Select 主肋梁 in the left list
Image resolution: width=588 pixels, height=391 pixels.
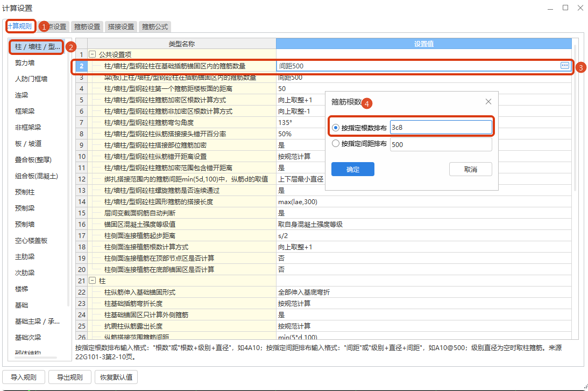click(x=25, y=257)
